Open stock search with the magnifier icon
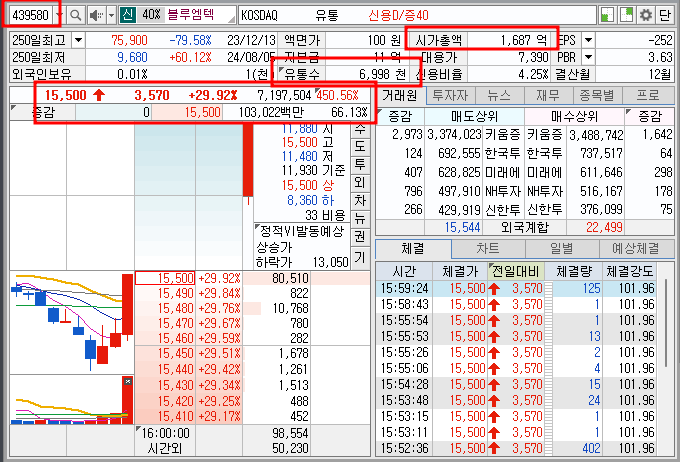The height and width of the screenshot is (462, 680). 75,16
